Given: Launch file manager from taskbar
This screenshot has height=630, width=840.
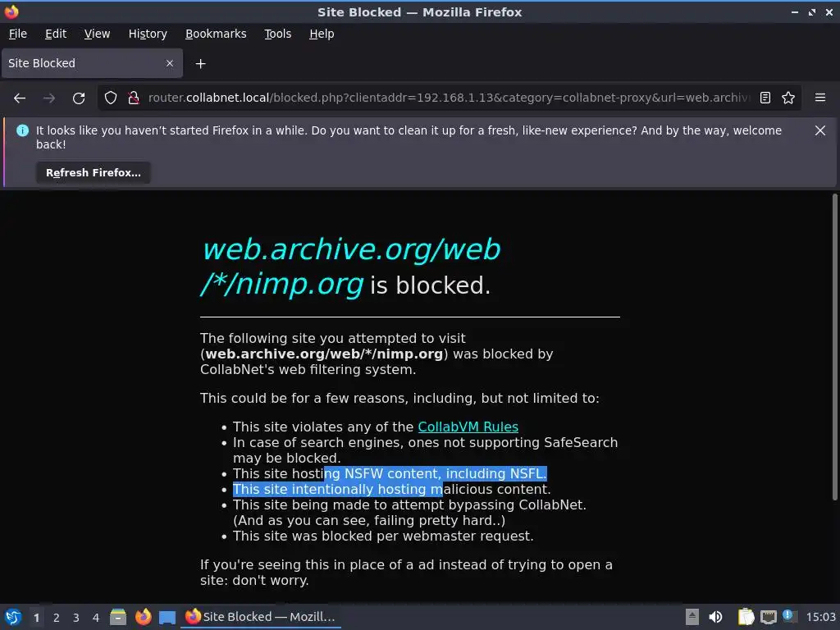Looking at the screenshot, I should click(118, 617).
